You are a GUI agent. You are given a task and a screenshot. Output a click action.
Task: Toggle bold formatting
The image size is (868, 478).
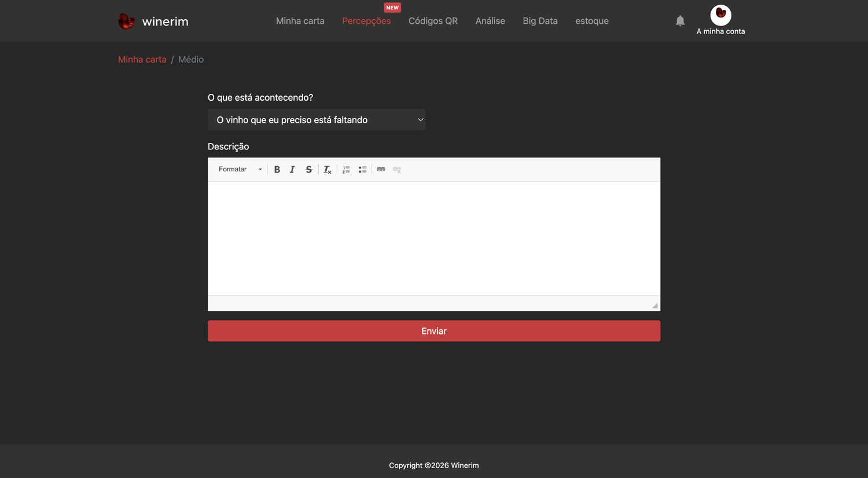point(277,170)
